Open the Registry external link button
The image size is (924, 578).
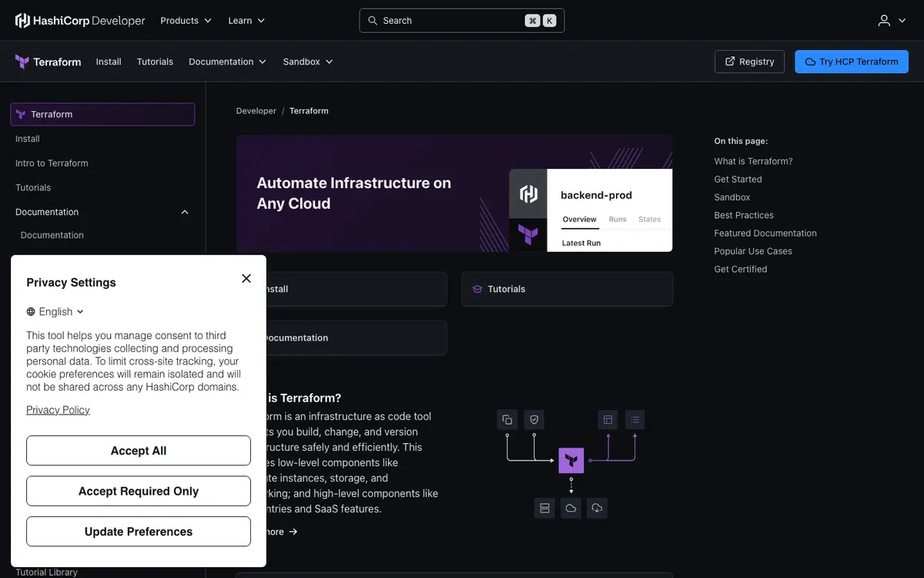749,62
